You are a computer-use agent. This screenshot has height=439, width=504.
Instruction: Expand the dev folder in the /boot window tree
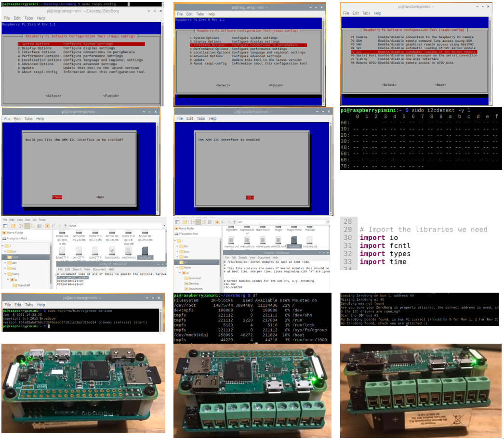(x=5, y=263)
